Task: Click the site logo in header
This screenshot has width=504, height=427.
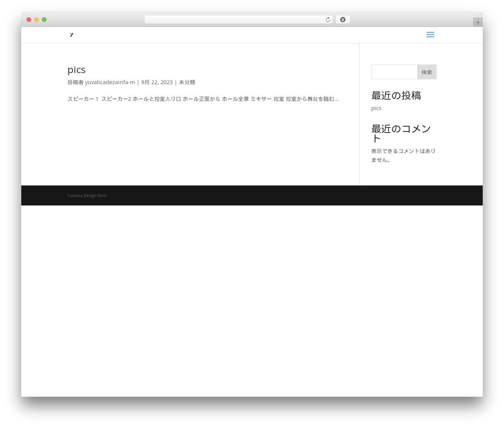Action: [71, 35]
